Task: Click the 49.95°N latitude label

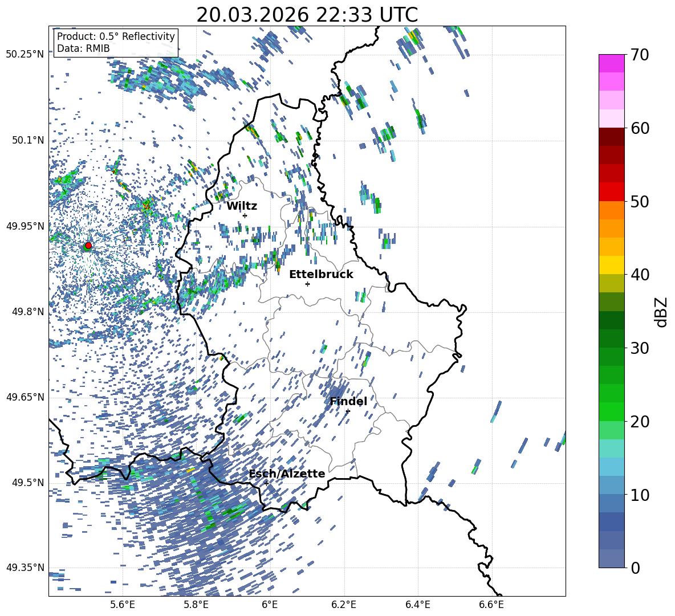Action: tap(25, 226)
